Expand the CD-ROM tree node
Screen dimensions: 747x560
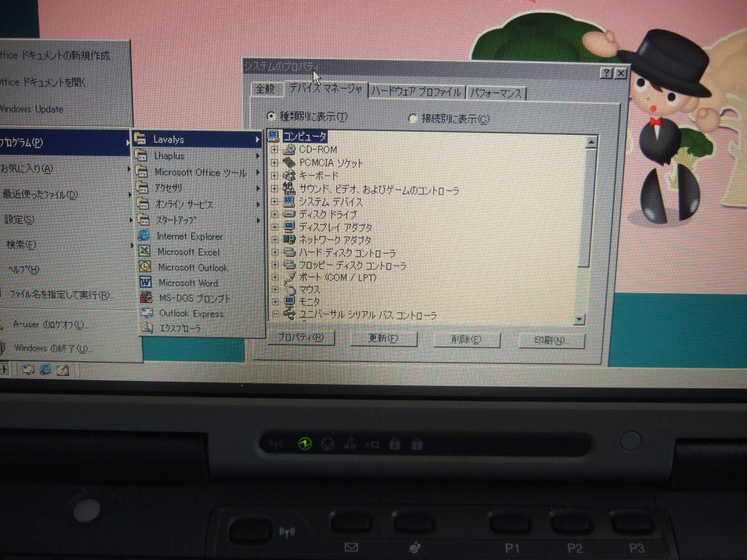click(275, 150)
